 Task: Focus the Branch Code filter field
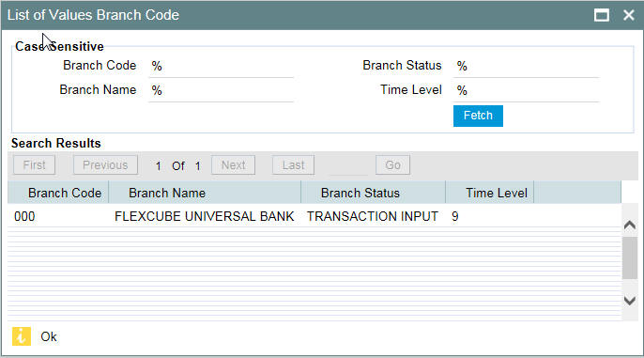coord(221,66)
